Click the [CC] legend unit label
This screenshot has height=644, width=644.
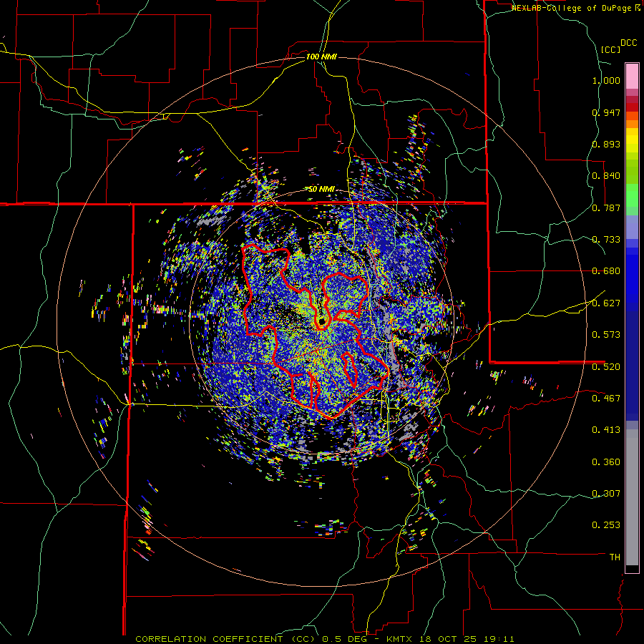click(x=610, y=49)
